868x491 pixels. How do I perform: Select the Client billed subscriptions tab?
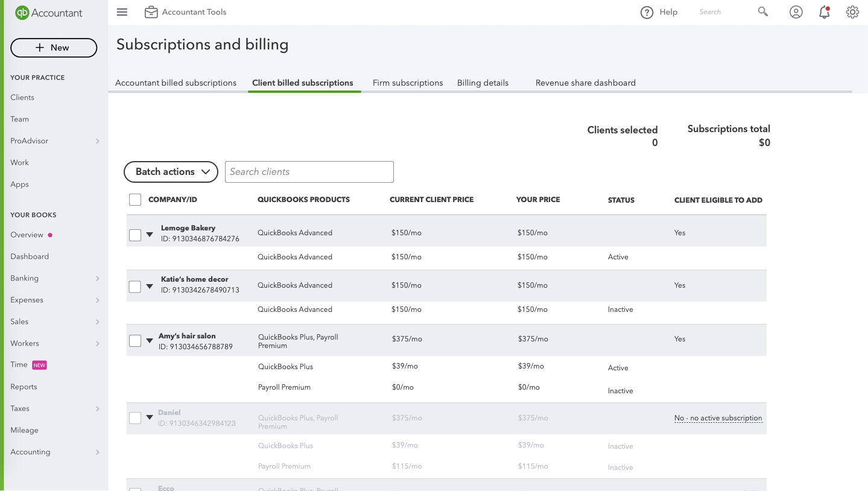(x=303, y=83)
